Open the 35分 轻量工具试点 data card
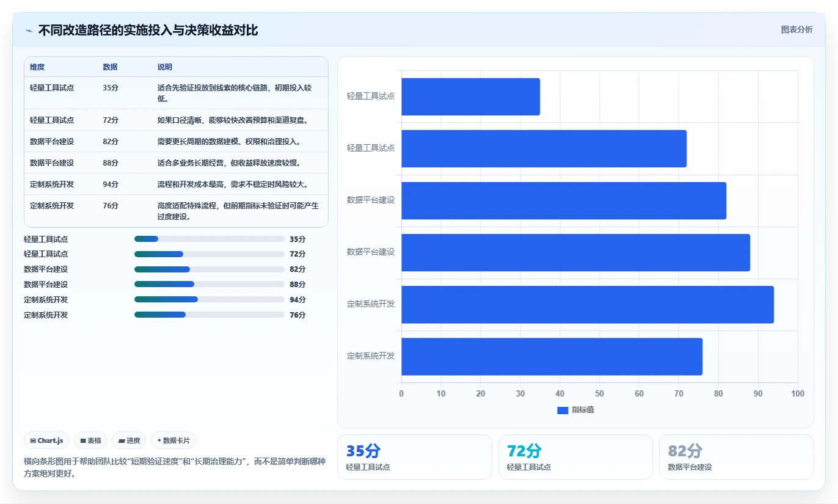The width and height of the screenshot is (838, 504). 414,457
